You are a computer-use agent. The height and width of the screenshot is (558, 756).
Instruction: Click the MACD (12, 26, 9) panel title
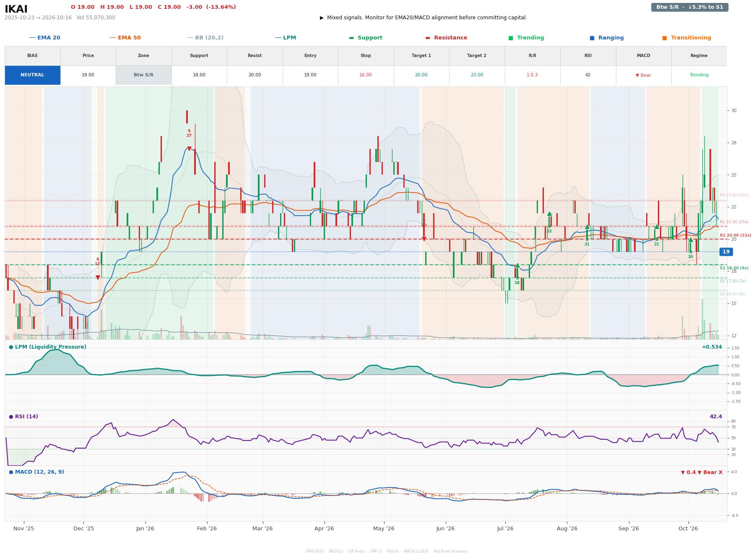36,472
